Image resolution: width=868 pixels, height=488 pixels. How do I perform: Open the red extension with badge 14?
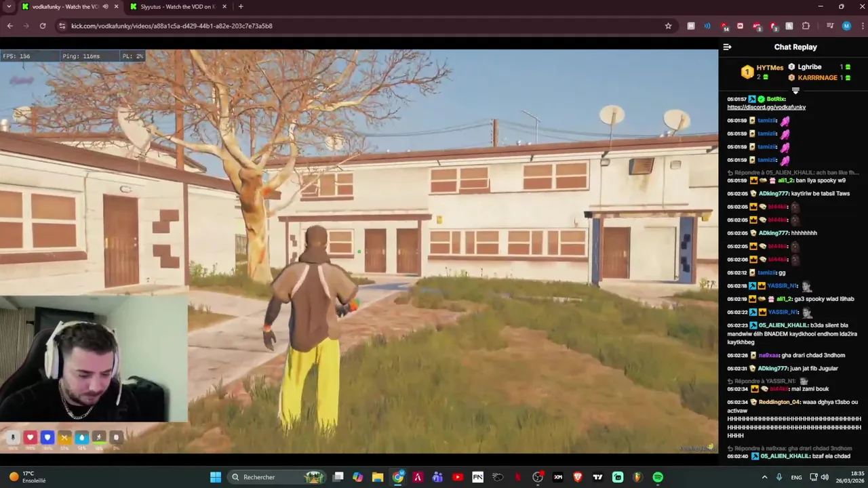(x=724, y=26)
